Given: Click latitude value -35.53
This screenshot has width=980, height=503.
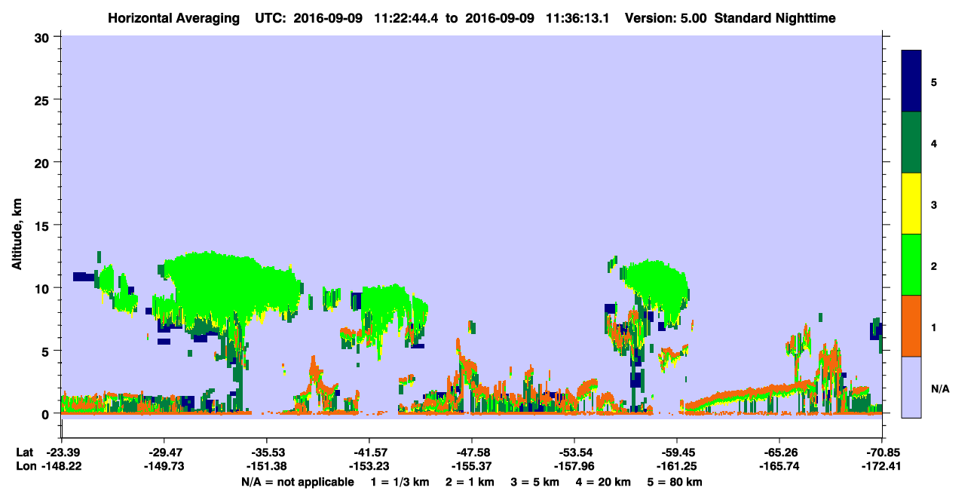Looking at the screenshot, I should point(267,452).
